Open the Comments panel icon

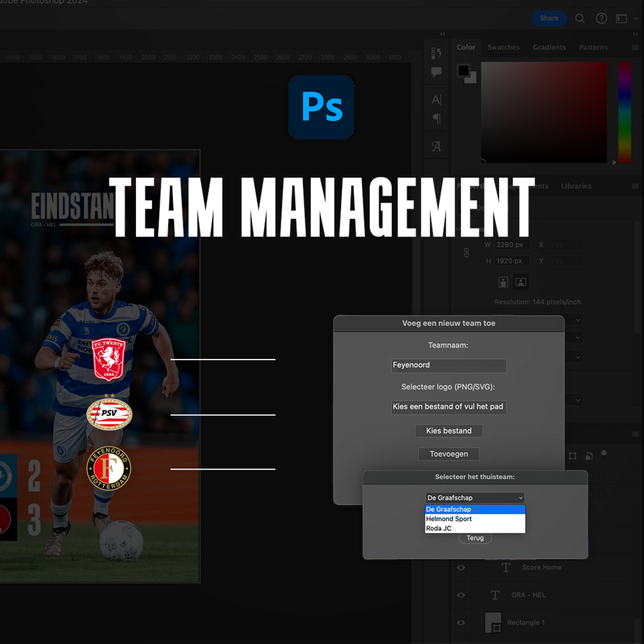(436, 71)
